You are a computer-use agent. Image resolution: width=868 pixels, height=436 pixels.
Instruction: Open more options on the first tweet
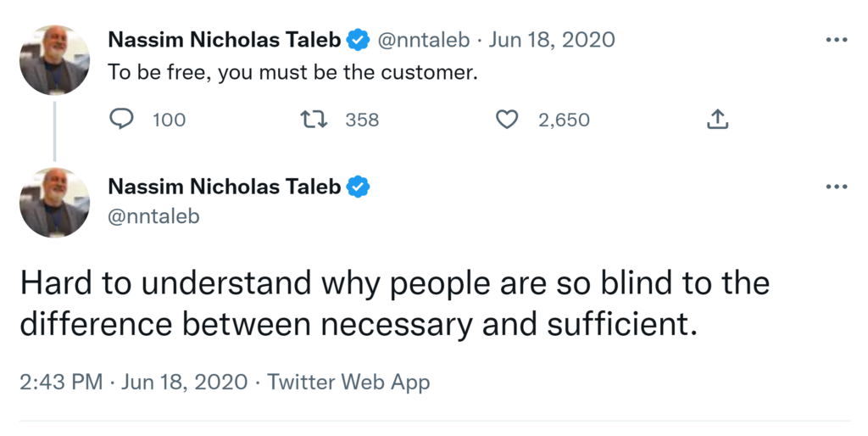[x=836, y=40]
